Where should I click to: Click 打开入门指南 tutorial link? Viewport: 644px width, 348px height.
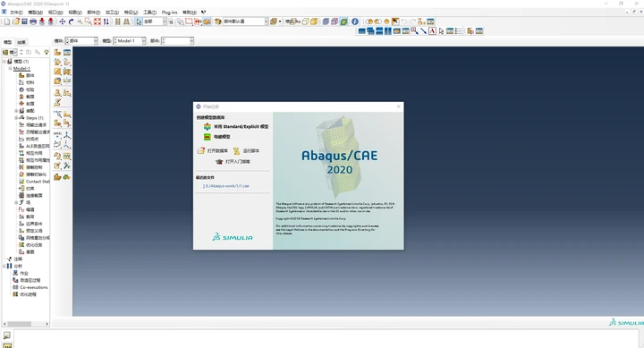coord(237,162)
